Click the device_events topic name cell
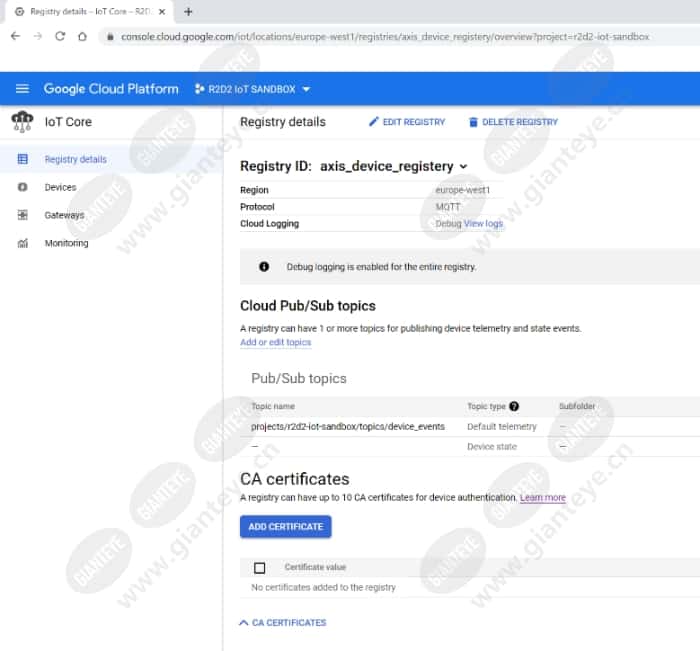 [x=348, y=426]
